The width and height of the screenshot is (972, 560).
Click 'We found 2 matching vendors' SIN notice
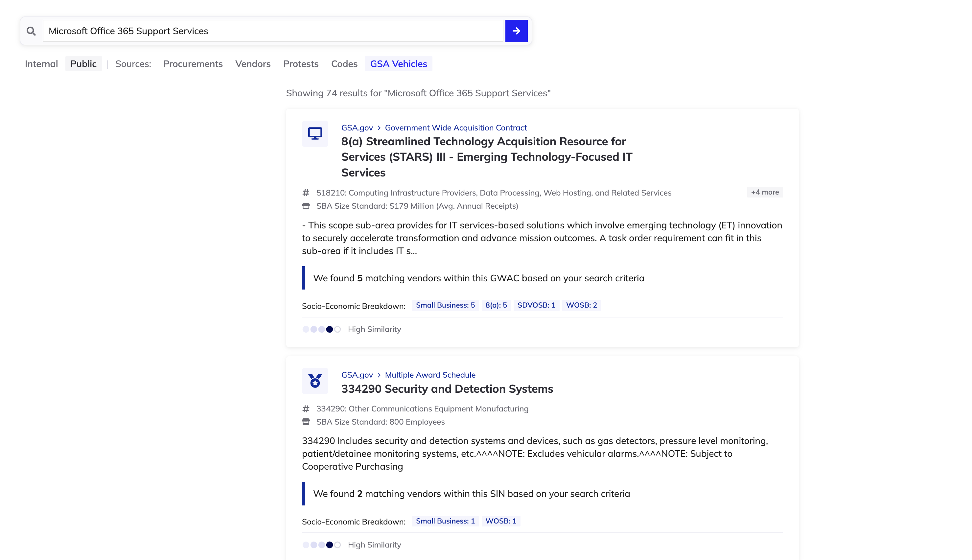tap(472, 494)
